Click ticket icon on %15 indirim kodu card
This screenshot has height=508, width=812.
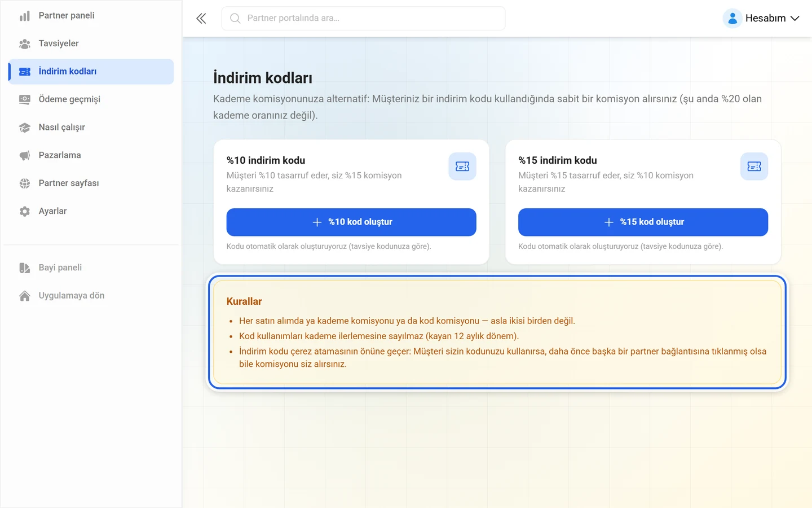pyautogui.click(x=754, y=167)
